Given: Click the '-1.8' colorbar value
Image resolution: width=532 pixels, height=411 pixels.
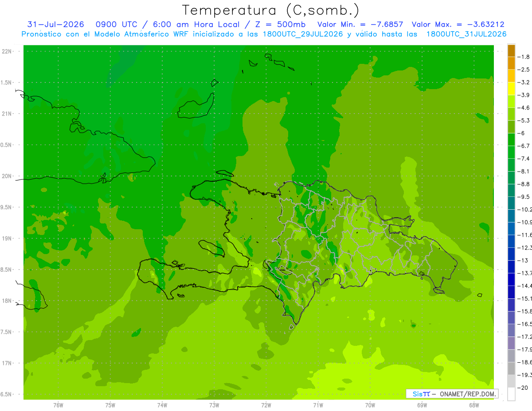Looking at the screenshot, I should 523,57.
